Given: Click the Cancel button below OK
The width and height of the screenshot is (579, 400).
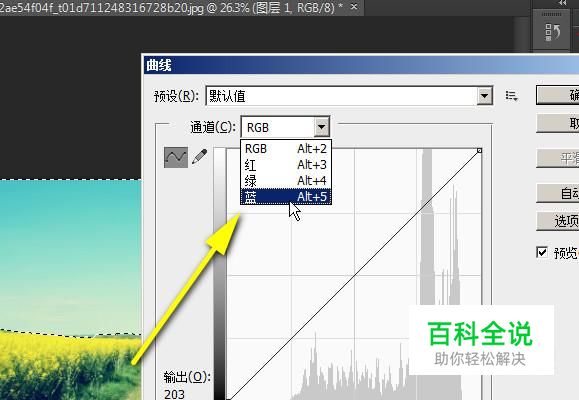Looking at the screenshot, I should tap(558, 123).
